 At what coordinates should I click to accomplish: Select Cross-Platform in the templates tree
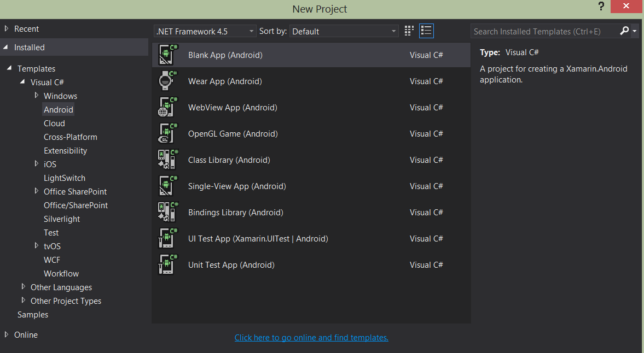click(71, 137)
